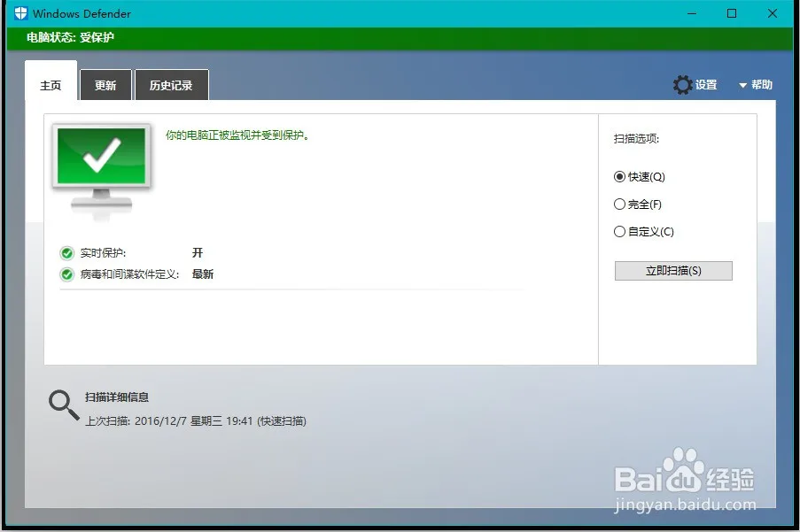Click the gear icon left of 设置 label
The width and height of the screenshot is (800, 532).
coord(683,84)
